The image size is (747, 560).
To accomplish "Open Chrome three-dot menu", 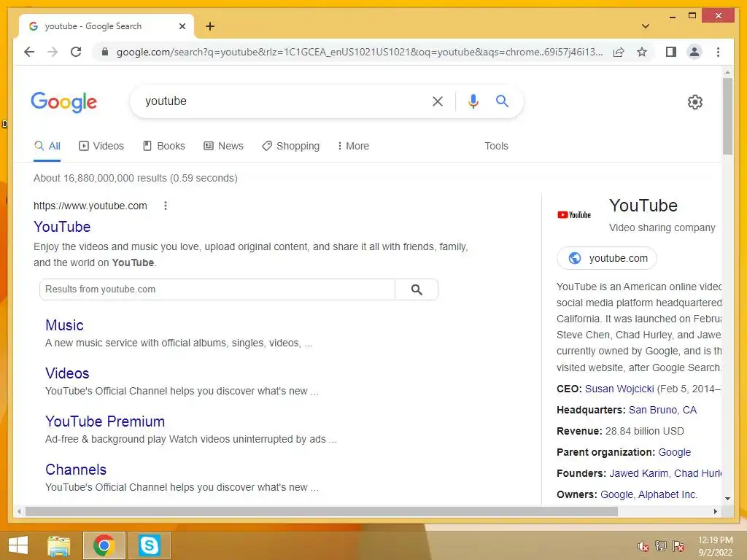I will click(718, 52).
